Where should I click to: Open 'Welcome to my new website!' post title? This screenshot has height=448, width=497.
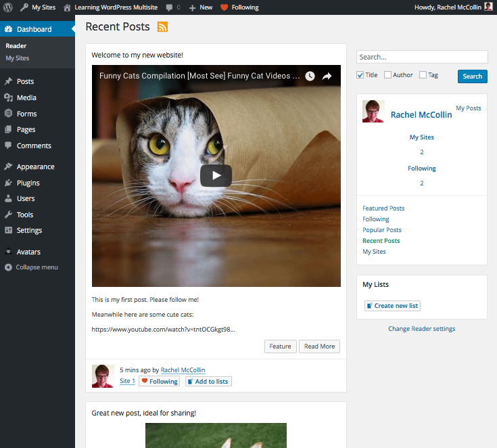pos(137,55)
